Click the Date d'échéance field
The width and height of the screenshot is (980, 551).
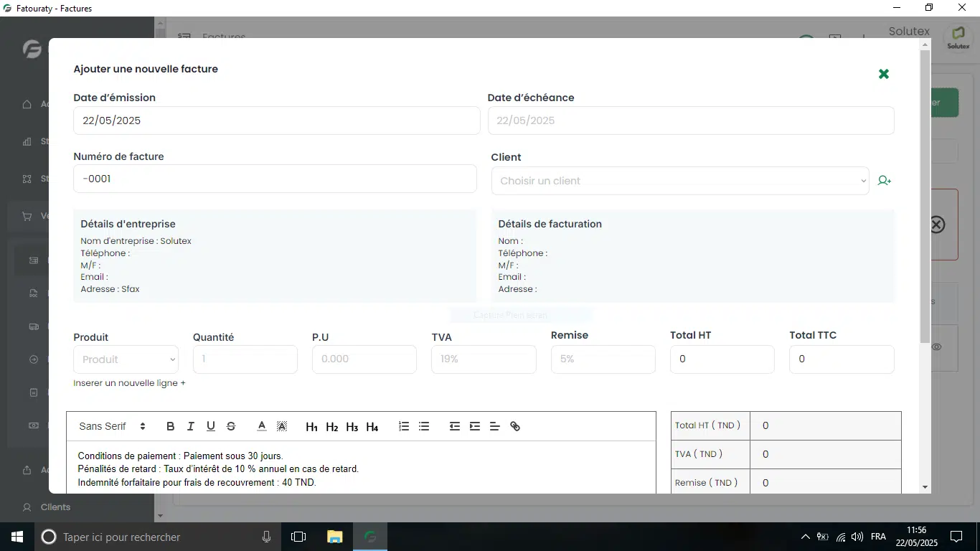click(x=690, y=121)
